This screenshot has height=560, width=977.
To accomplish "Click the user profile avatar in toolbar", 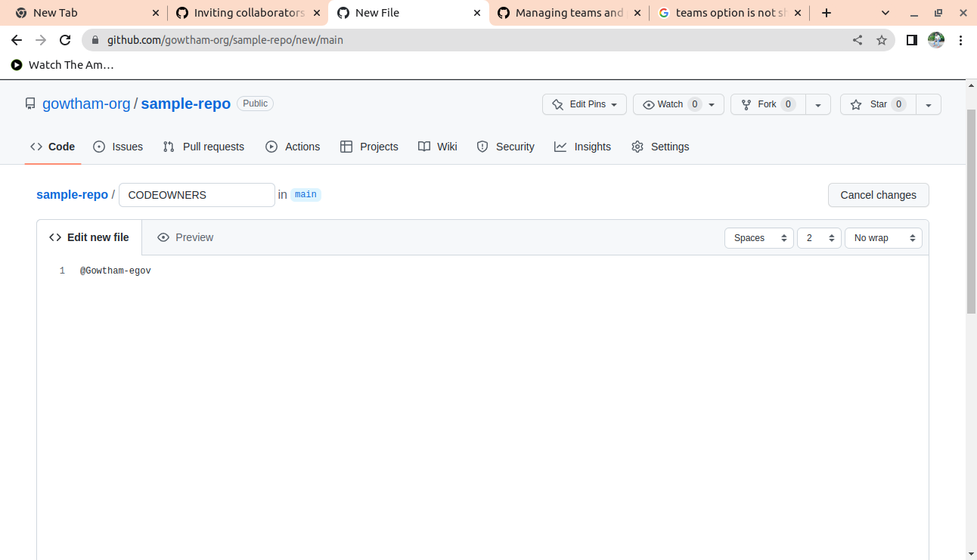I will 936,40.
